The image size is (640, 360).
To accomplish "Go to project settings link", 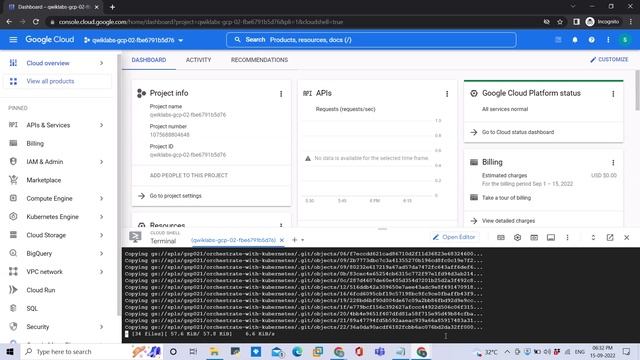I will pyautogui.click(x=176, y=196).
